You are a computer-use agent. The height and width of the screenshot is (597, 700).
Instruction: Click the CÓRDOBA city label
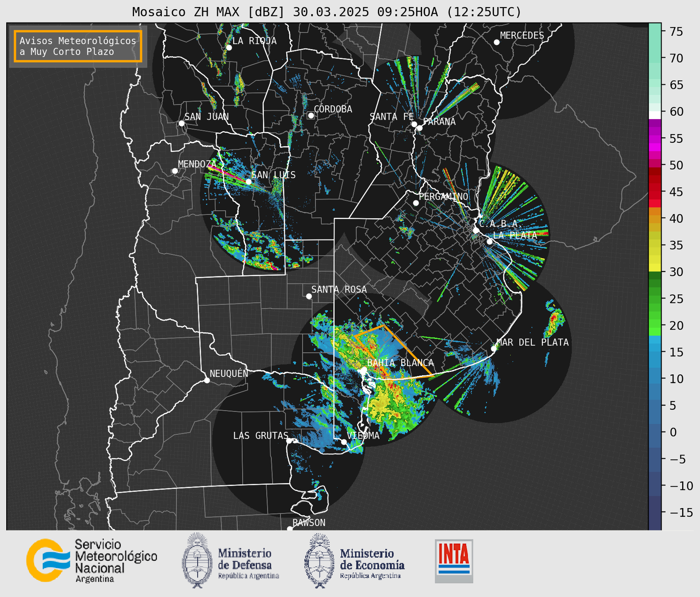(x=333, y=109)
